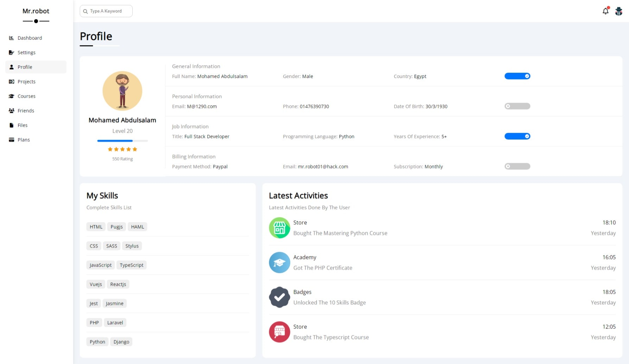Image resolution: width=629 pixels, height=364 pixels.
Task: Click the red Store activity icon
Action: pyautogui.click(x=279, y=332)
